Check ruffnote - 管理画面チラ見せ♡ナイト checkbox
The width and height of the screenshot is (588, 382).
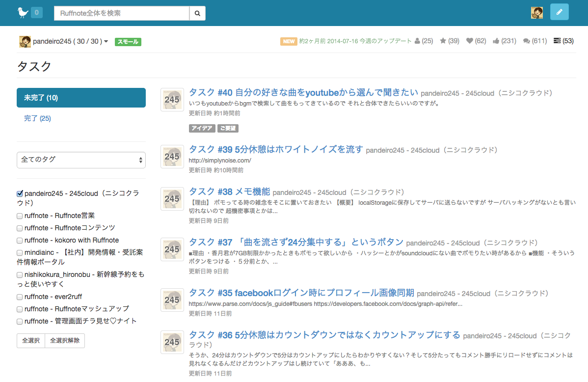[20, 322]
